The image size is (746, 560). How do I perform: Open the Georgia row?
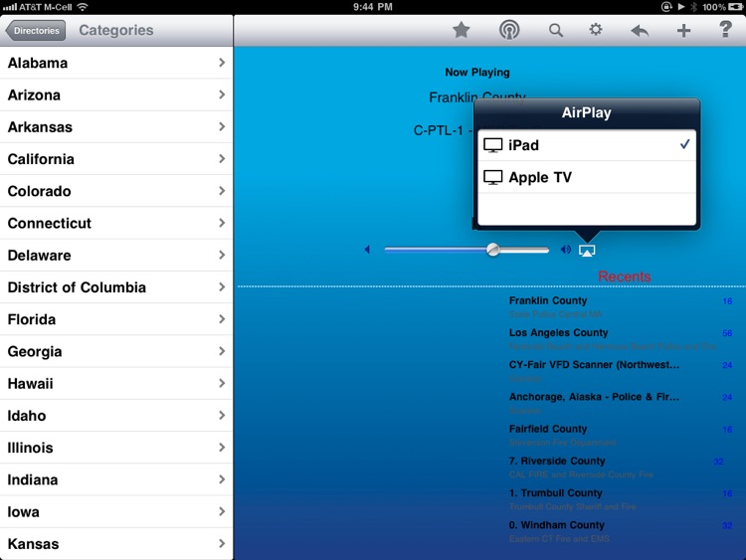click(x=116, y=351)
